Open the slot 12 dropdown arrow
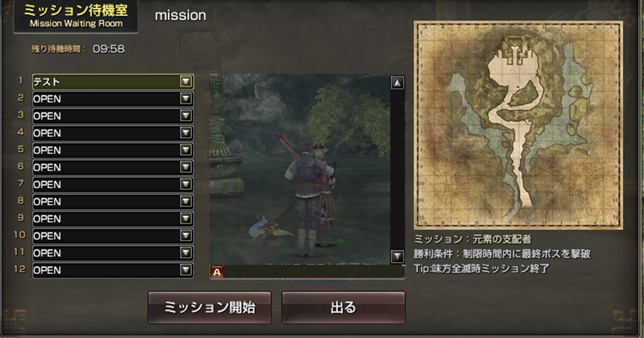This screenshot has height=338, width=644. [x=186, y=270]
